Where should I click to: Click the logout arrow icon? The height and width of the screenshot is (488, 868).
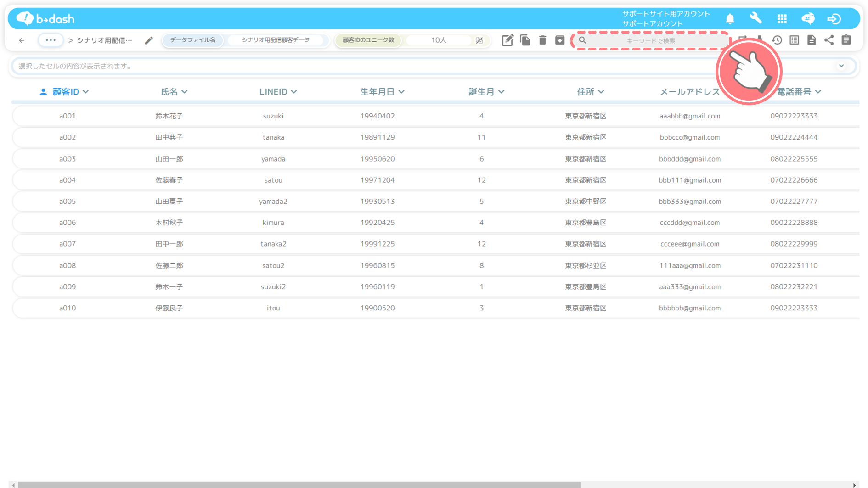pyautogui.click(x=834, y=19)
